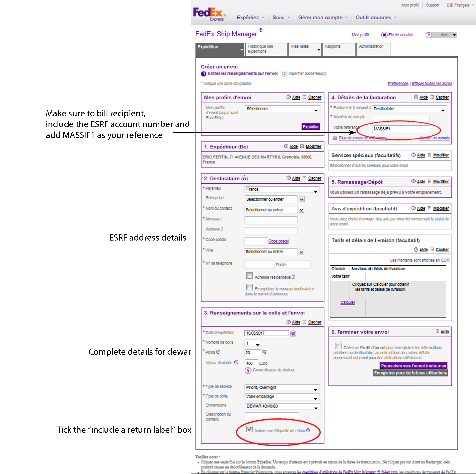Click the French flag language icon
The image size is (476, 474).
click(x=449, y=5)
